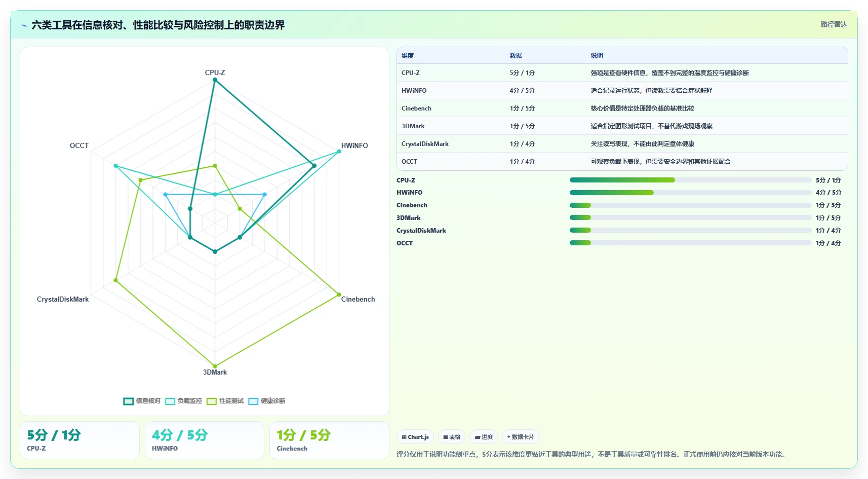The image size is (868, 479).
Task: Click the HWiNFO radar axis label
Action: pyautogui.click(x=354, y=145)
